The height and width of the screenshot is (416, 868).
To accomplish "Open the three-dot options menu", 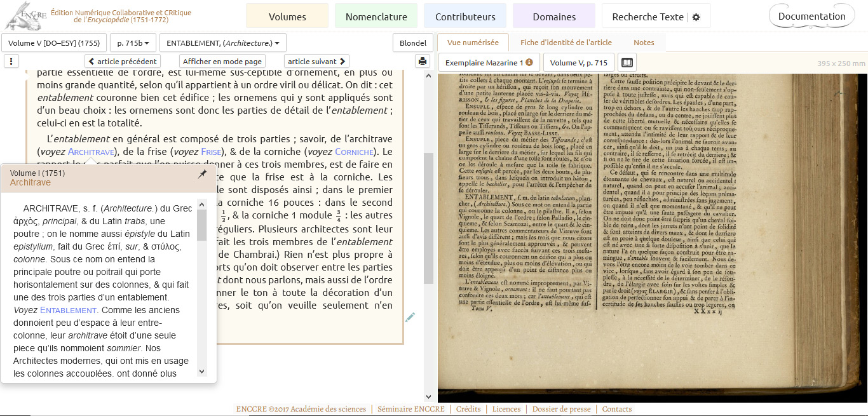I will coord(11,62).
